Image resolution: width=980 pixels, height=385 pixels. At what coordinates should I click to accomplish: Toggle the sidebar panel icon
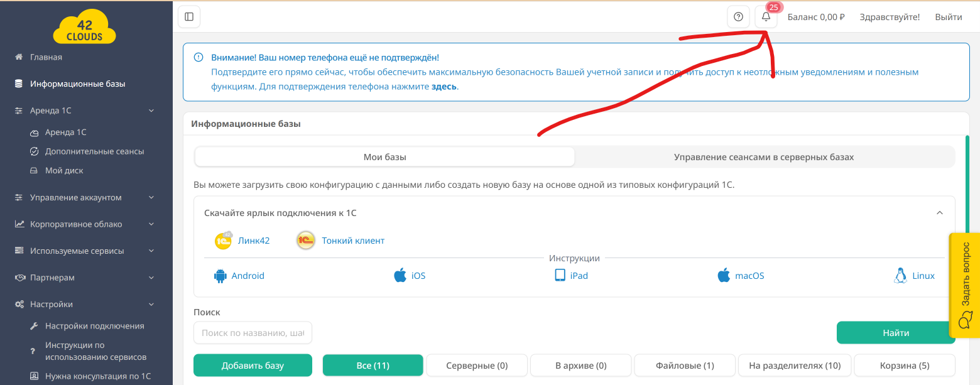[189, 17]
